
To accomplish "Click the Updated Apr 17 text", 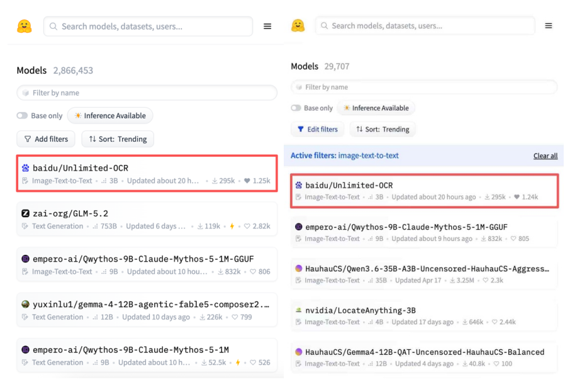I will (418, 280).
